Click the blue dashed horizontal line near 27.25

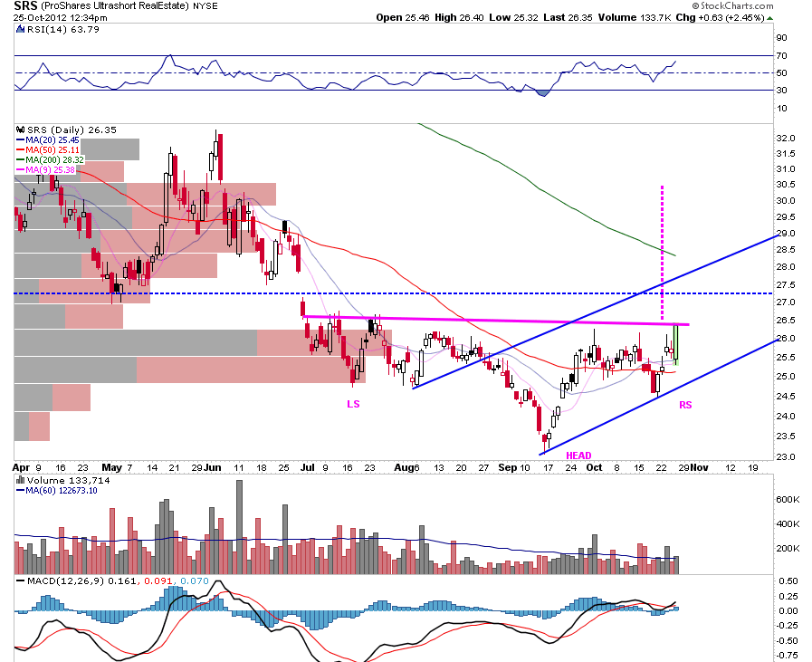click(394, 293)
